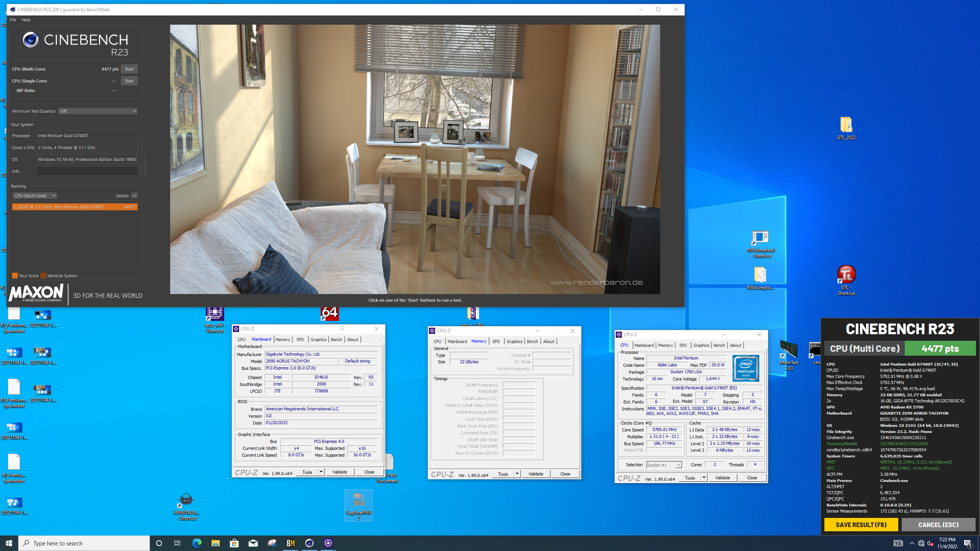
Task: Select the Pentium Gold G7400T ranking row
Action: pyautogui.click(x=75, y=207)
